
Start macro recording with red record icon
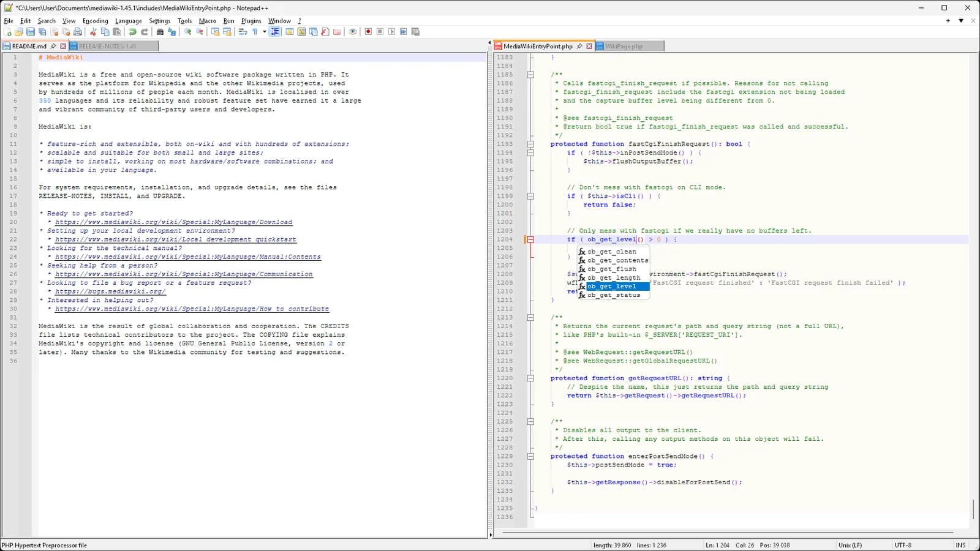[368, 32]
